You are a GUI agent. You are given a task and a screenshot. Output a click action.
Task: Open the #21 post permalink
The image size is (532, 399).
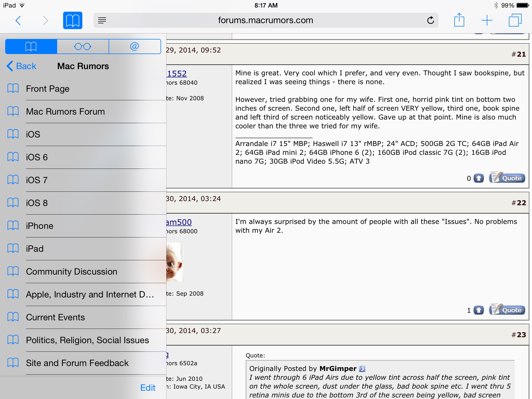point(521,54)
